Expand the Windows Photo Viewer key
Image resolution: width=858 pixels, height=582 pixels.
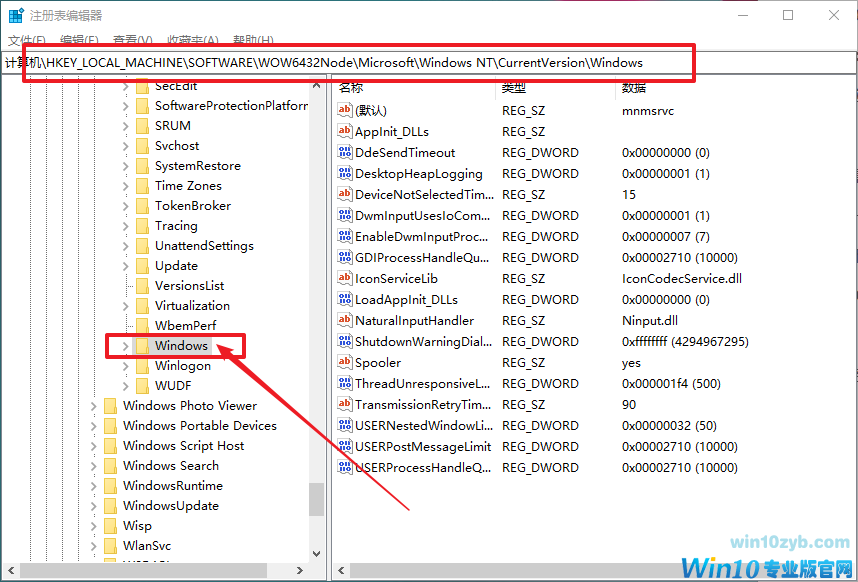click(x=94, y=406)
